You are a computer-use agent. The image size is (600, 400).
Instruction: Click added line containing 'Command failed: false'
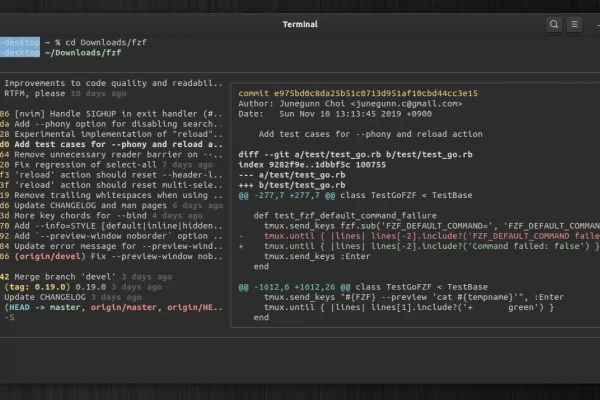click(419, 246)
